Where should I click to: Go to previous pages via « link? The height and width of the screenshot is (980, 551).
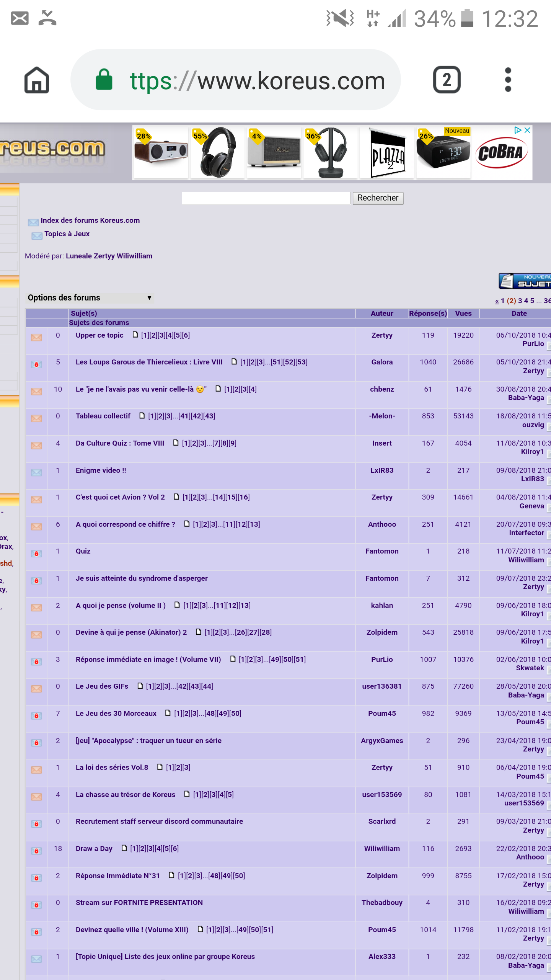click(497, 301)
